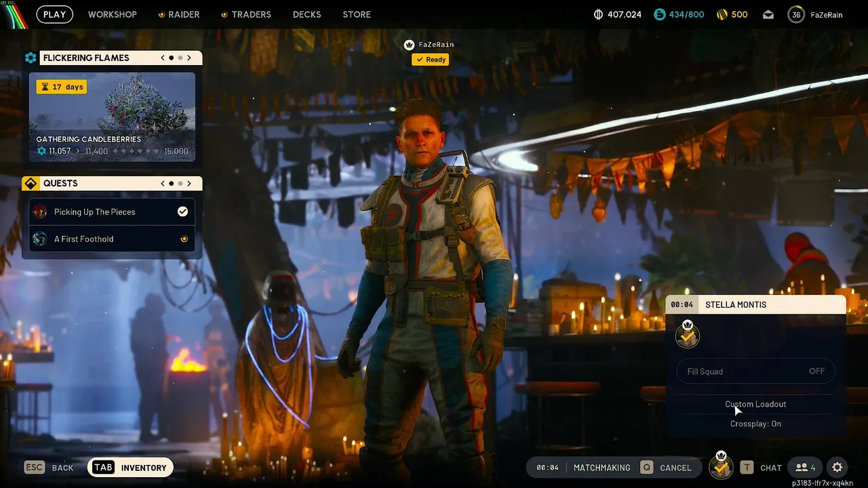Open the Picking Up The Pieces quest
The height and width of the screenshot is (488, 868).
(112, 211)
